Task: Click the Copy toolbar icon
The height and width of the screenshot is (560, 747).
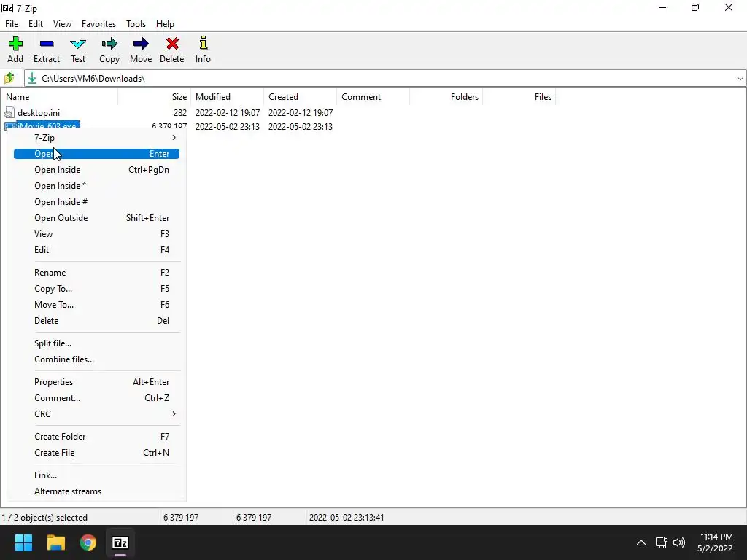Action: [x=109, y=44]
